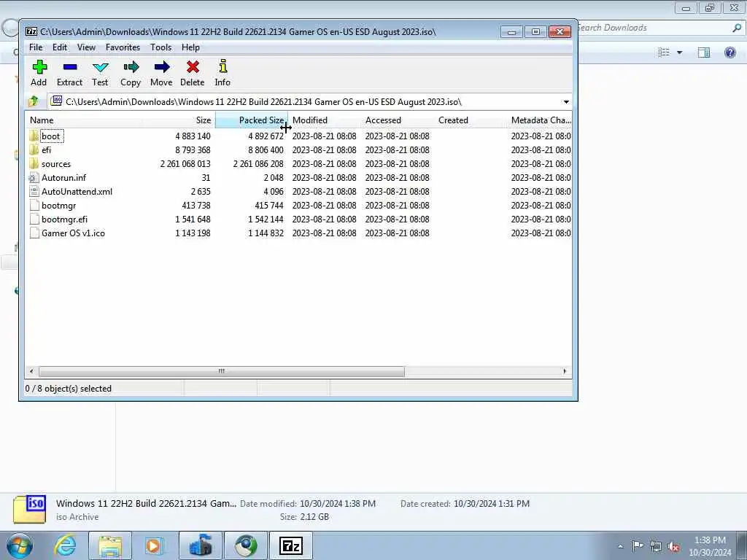Click the 7-Zip title bar icon
747x560 pixels.
click(31, 32)
